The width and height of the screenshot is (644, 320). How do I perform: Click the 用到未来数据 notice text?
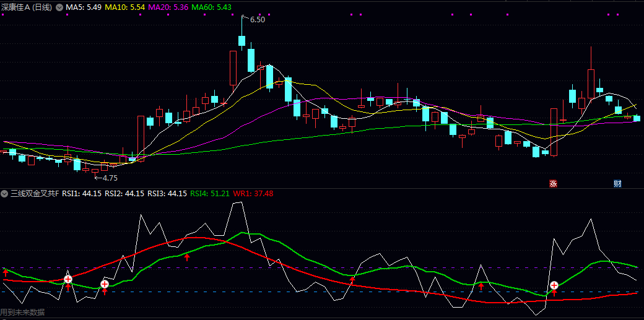(23, 313)
